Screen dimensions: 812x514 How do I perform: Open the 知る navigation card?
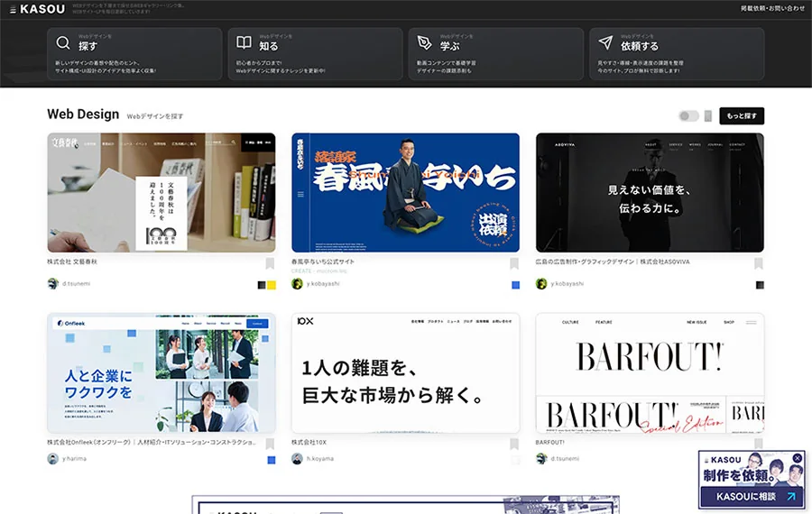(x=316, y=54)
